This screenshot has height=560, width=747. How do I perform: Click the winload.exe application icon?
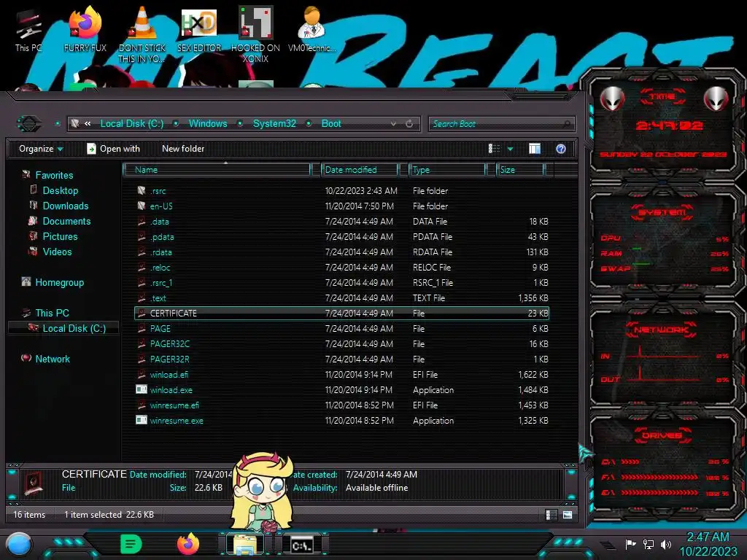click(x=142, y=389)
